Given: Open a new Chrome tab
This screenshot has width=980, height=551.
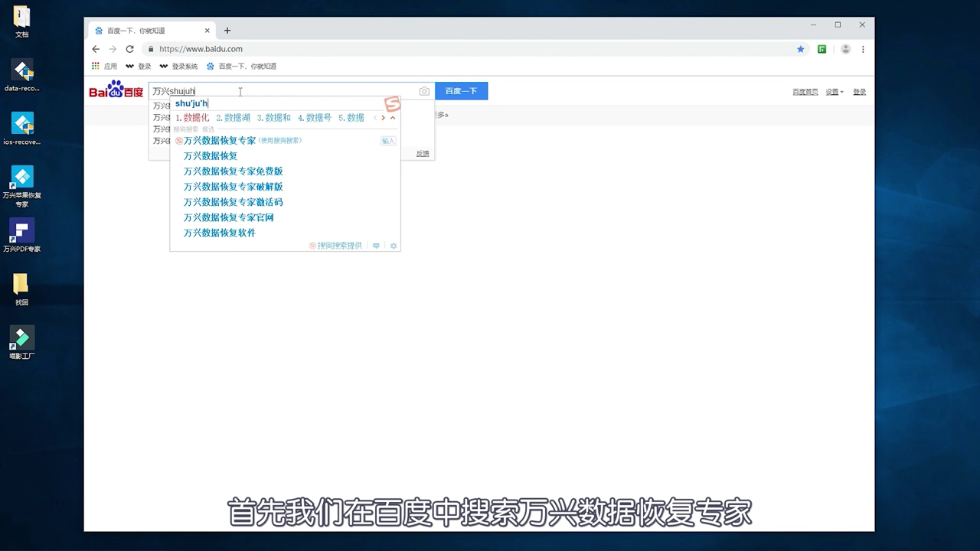Looking at the screenshot, I should pos(227,31).
